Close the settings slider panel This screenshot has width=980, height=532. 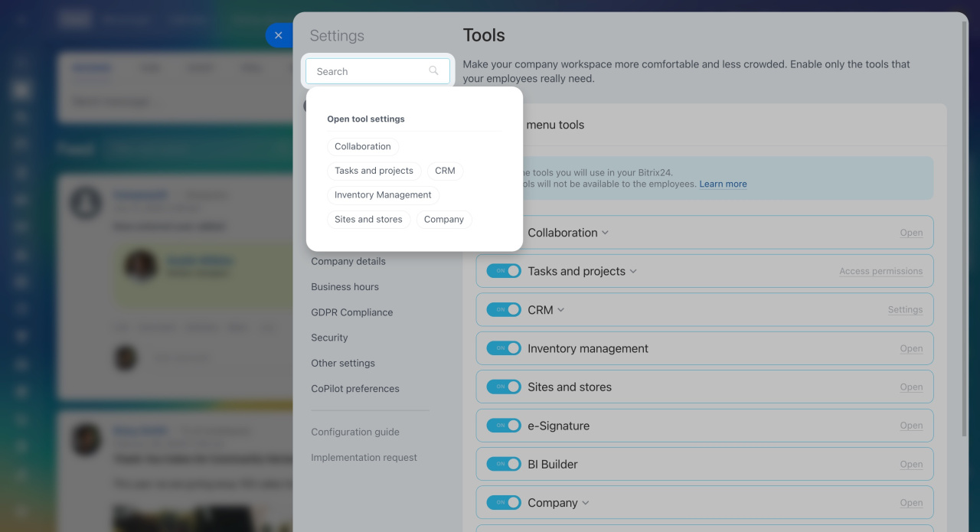(278, 35)
